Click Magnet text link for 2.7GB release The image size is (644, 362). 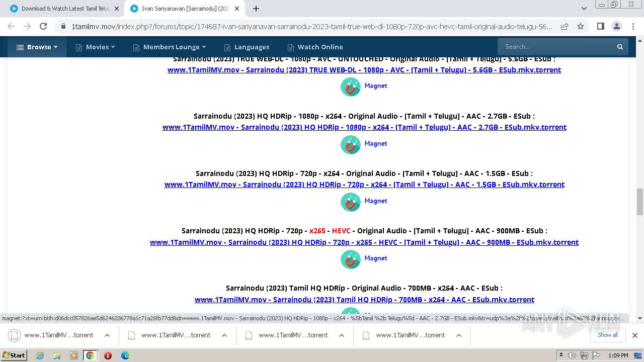[376, 143]
